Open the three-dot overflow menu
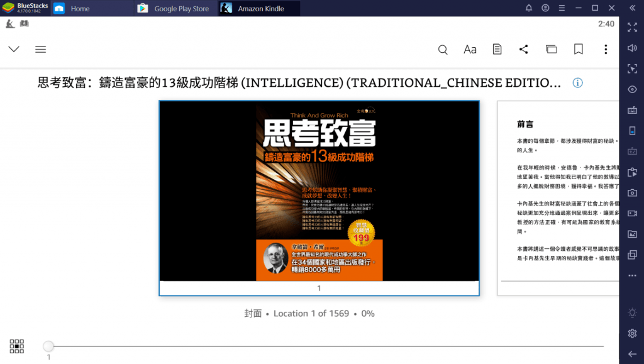This screenshot has width=644, height=364. click(x=606, y=50)
